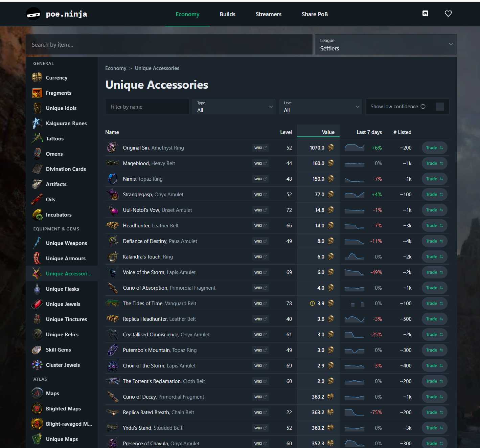The height and width of the screenshot is (448, 480).
Task: Click the info icon beside Show low confidence
Action: click(423, 107)
